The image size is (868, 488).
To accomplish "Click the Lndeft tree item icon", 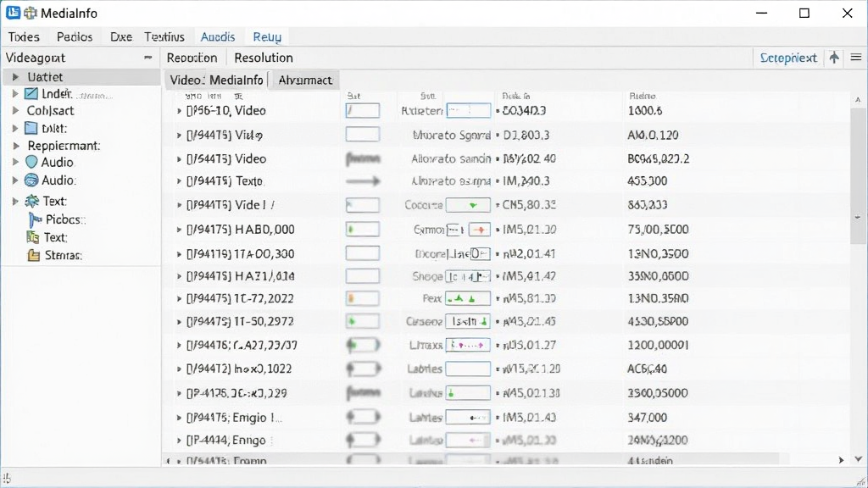I will [31, 94].
